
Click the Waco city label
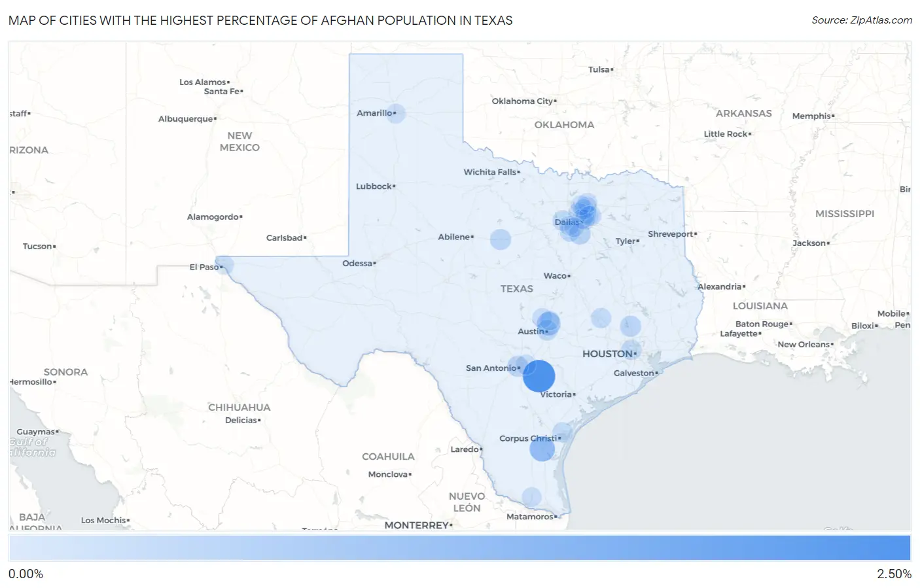click(x=555, y=276)
